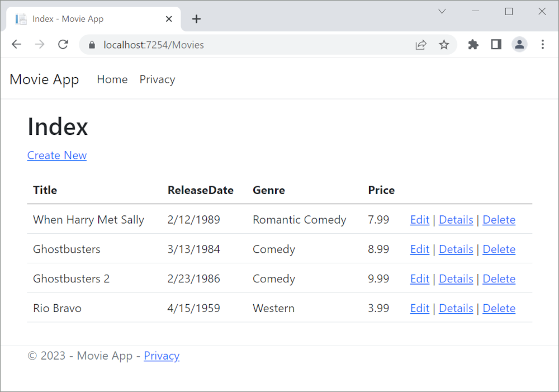The width and height of the screenshot is (559, 392).
Task: Click the bookmark star icon
Action: 444,44
